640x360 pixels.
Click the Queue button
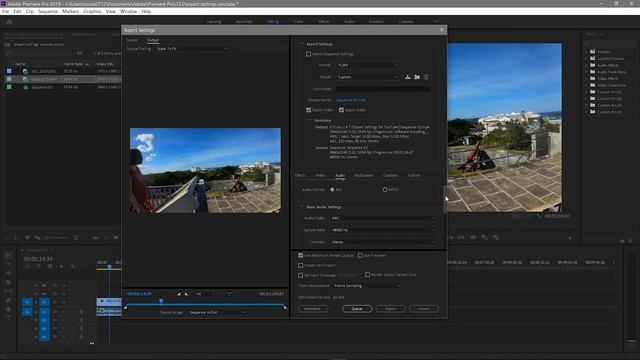coord(357,309)
